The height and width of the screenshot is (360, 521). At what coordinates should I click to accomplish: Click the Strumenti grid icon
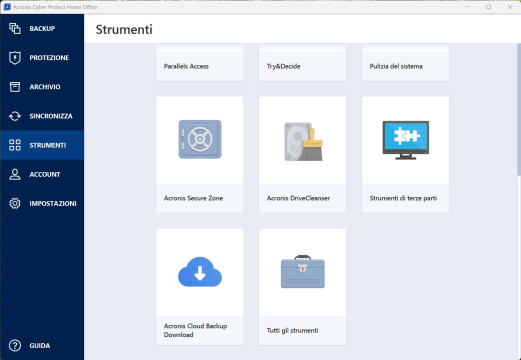click(15, 145)
